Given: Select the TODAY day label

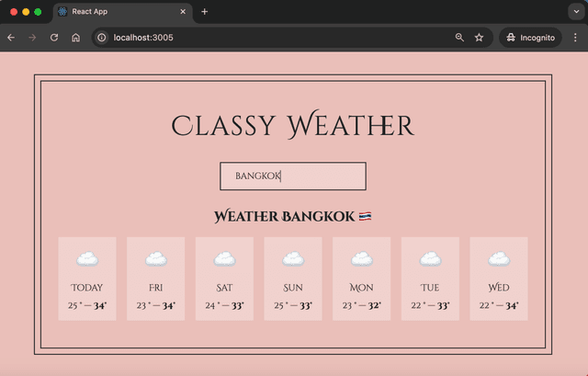Looking at the screenshot, I should 87,288.
